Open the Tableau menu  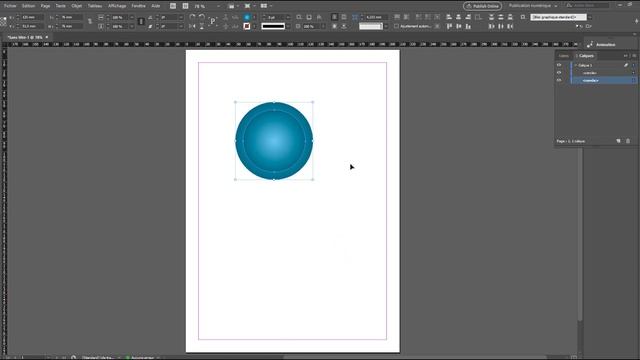click(95, 6)
